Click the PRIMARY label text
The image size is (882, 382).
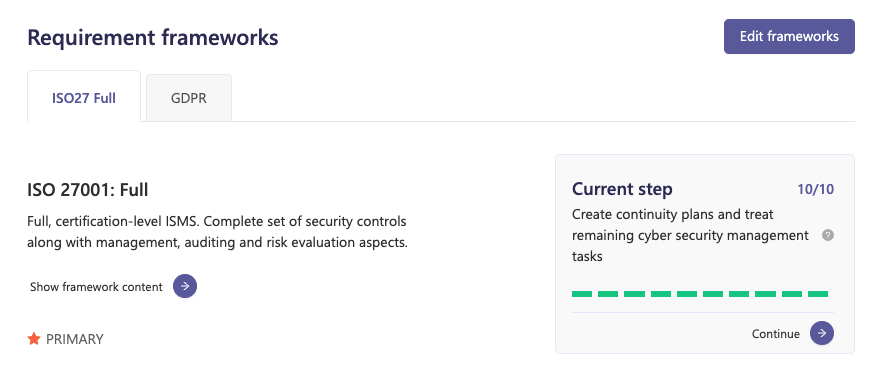point(75,339)
